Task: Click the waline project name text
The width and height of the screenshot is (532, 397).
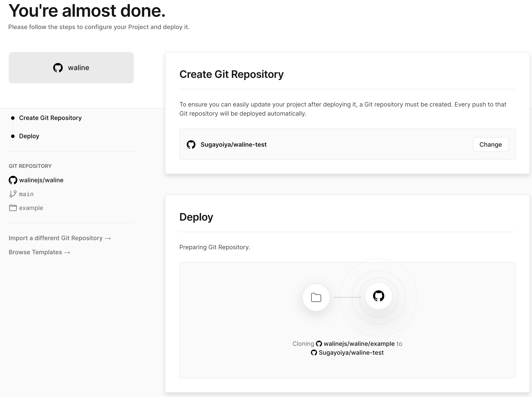Action: [x=79, y=68]
